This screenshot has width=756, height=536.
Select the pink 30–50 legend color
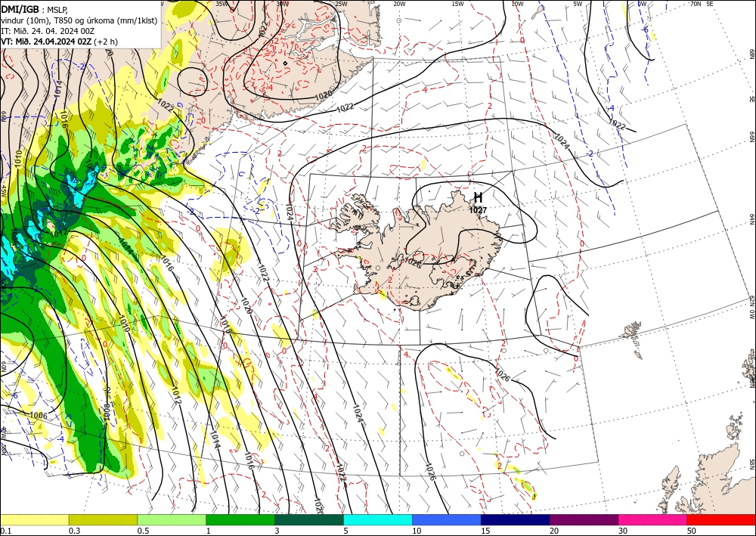coord(653,519)
